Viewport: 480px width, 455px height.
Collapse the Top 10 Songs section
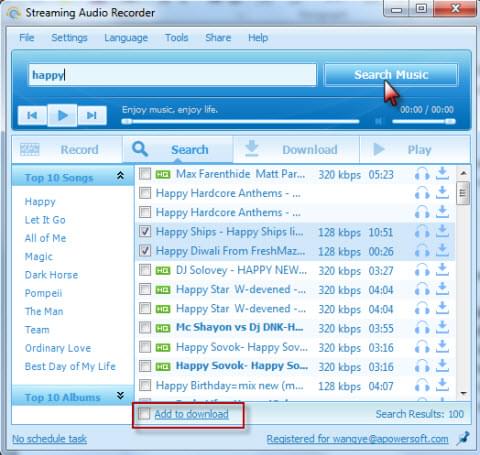point(120,176)
